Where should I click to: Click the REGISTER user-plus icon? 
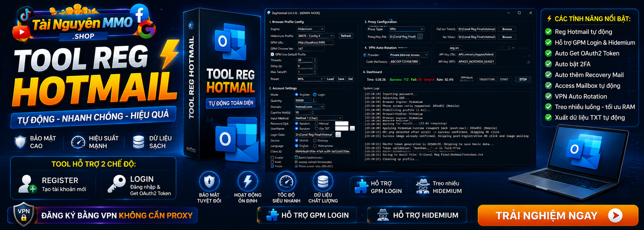[x=27, y=184]
